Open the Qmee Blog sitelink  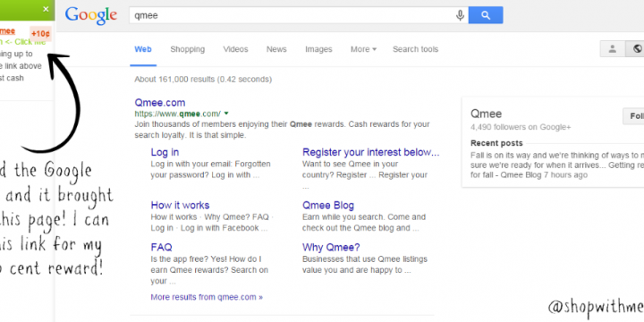pyautogui.click(x=327, y=206)
